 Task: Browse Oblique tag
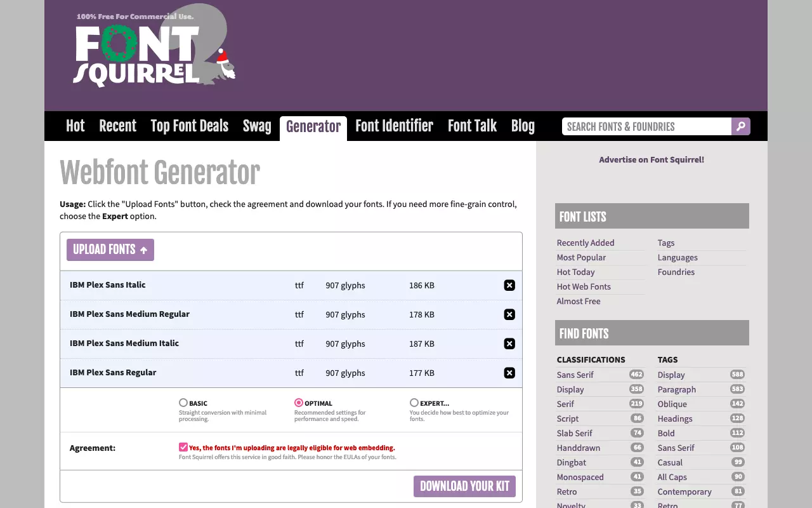[x=672, y=404]
